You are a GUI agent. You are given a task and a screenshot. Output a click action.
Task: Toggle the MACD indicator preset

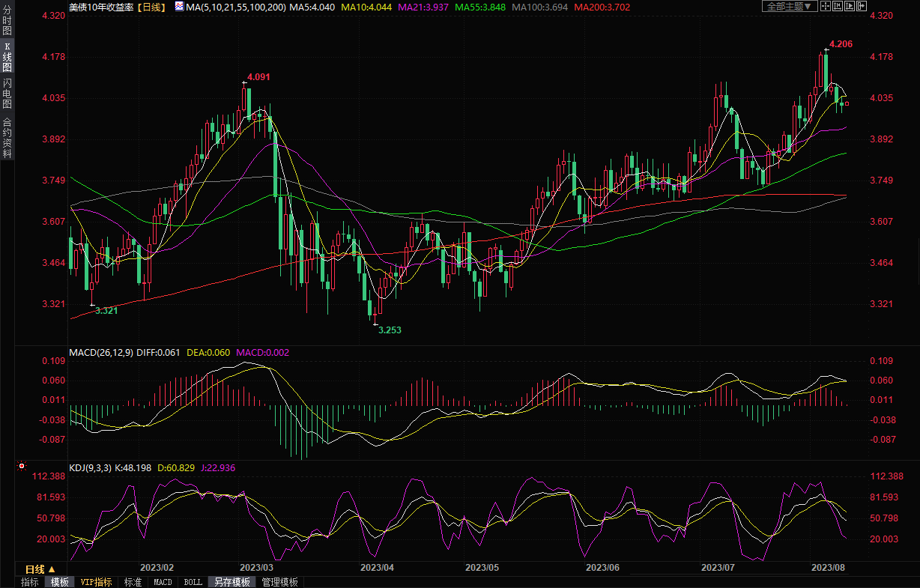tap(163, 582)
